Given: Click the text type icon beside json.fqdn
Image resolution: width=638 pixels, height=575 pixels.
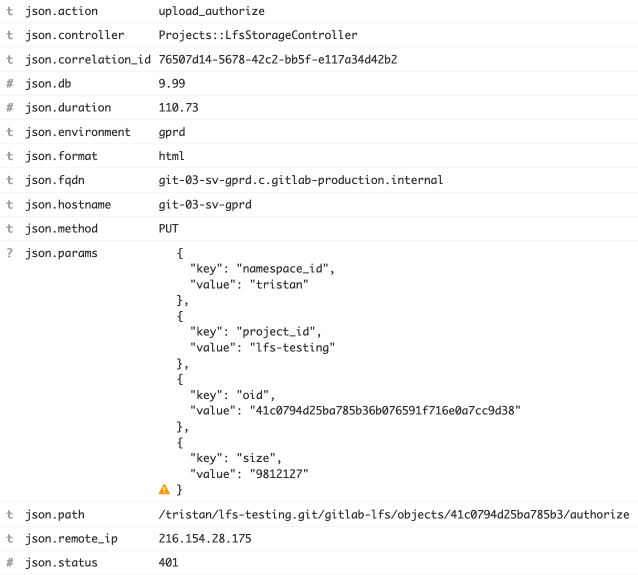Looking at the screenshot, I should click(x=10, y=180).
